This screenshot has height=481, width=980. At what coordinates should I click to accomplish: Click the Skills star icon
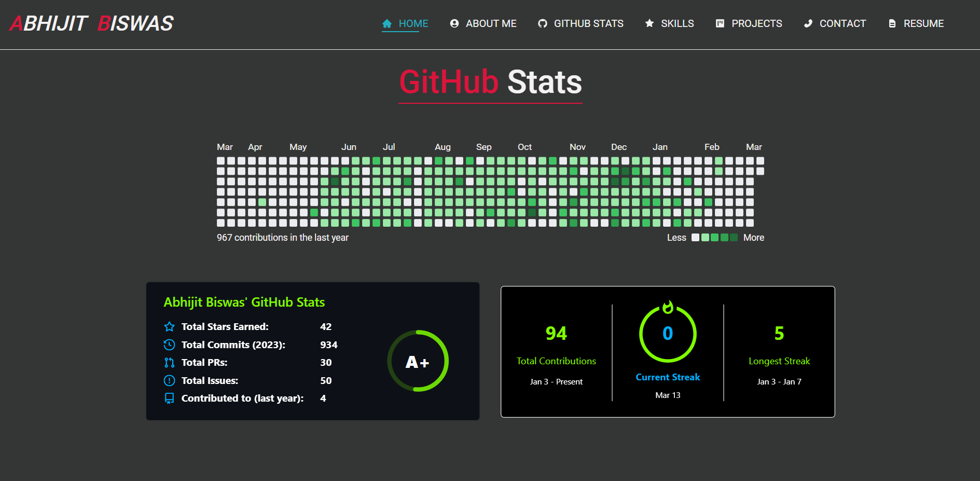click(x=650, y=23)
